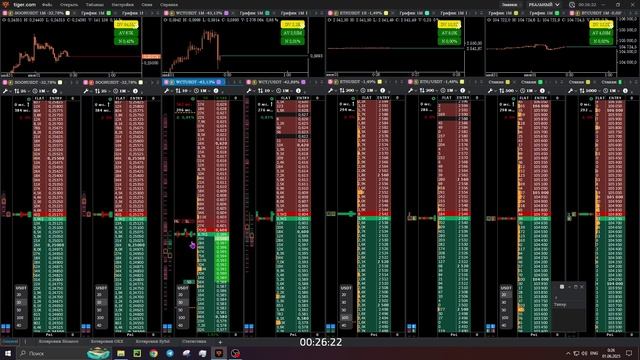Click purple link color square on WCTUSDT chart tab
The image size is (640, 360).
coord(226,13)
